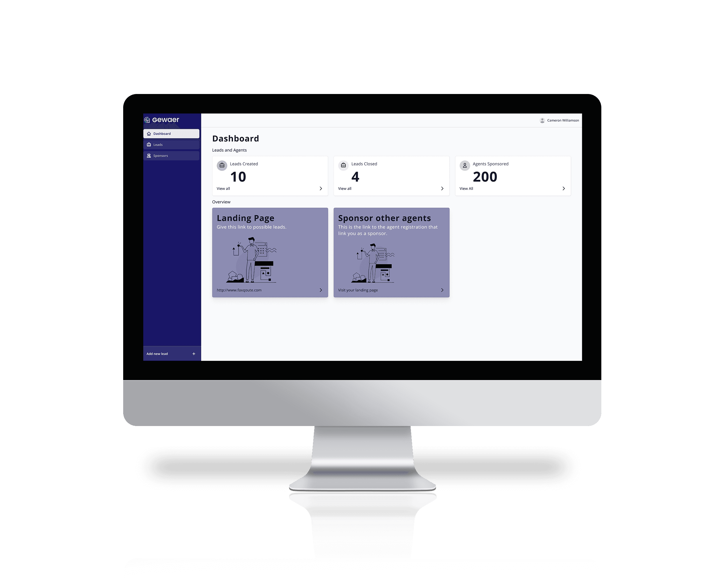Select Dashboard from sidebar menu
728x582 pixels.
coord(171,134)
